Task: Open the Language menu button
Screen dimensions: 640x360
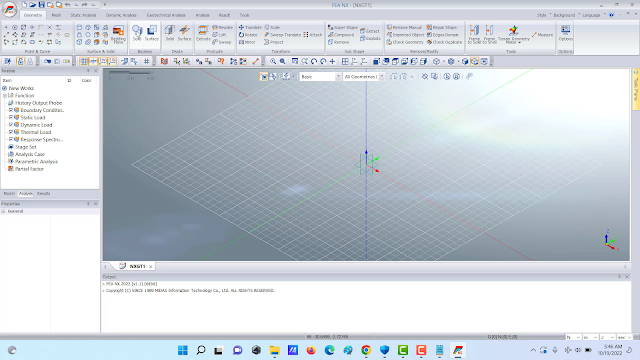Action: pyautogui.click(x=593, y=15)
